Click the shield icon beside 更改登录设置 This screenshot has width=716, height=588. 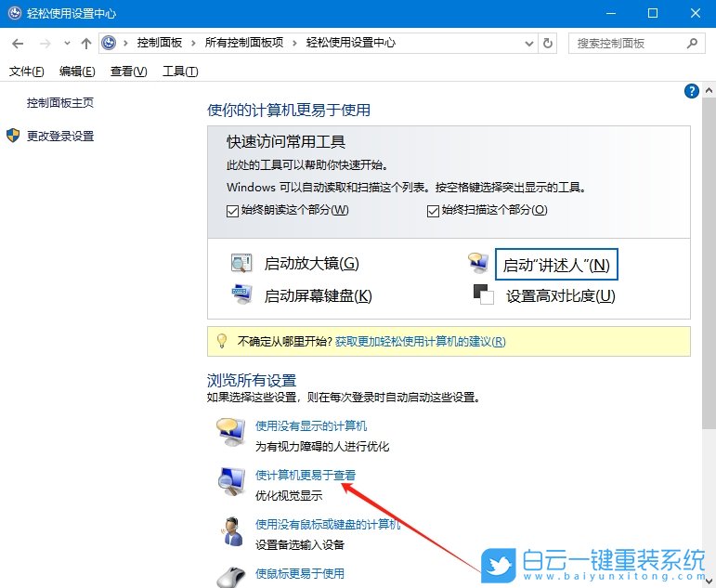pyautogui.click(x=13, y=136)
